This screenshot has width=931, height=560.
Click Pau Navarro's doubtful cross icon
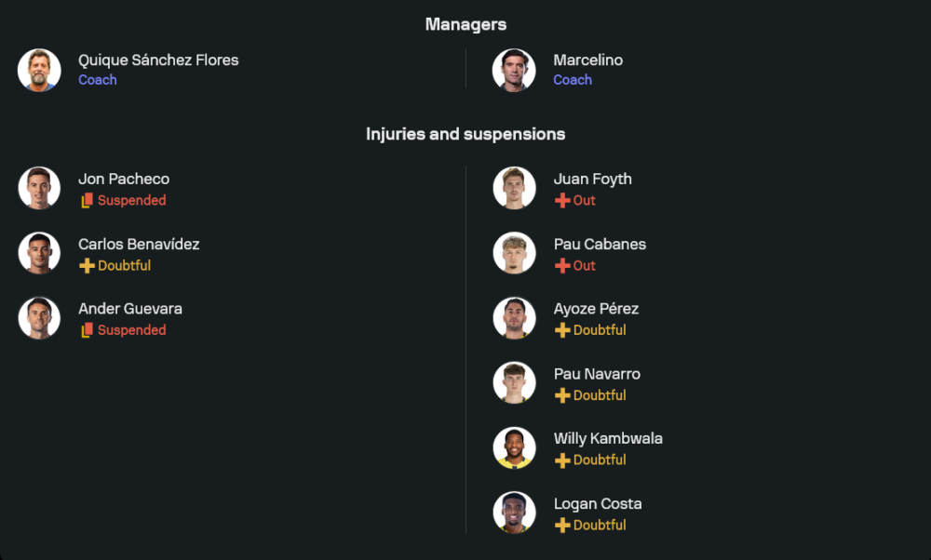tap(561, 395)
